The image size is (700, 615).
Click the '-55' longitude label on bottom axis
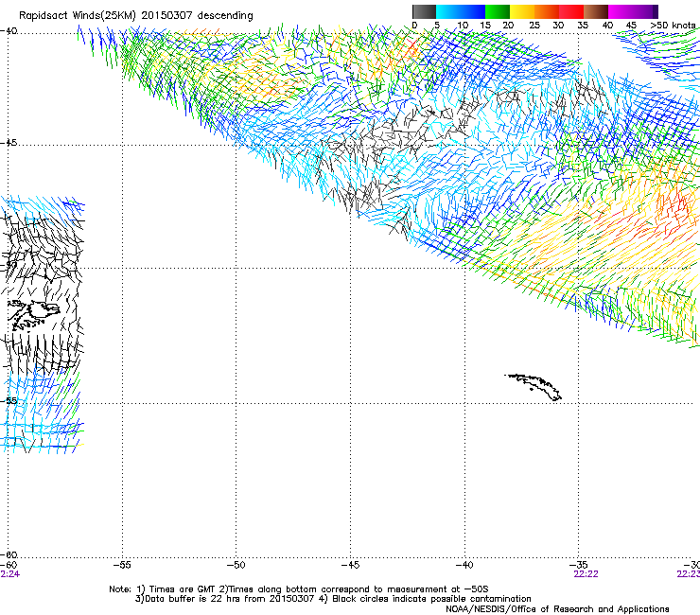click(x=122, y=565)
